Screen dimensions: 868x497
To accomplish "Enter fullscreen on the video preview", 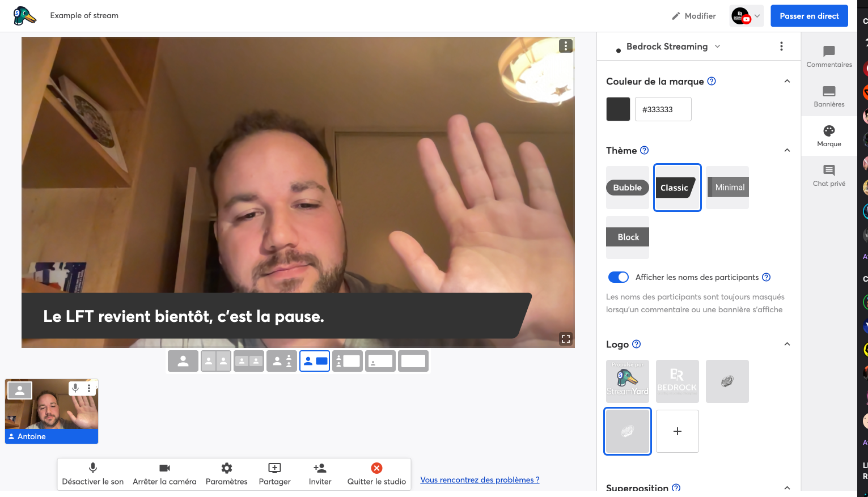I will [x=565, y=339].
